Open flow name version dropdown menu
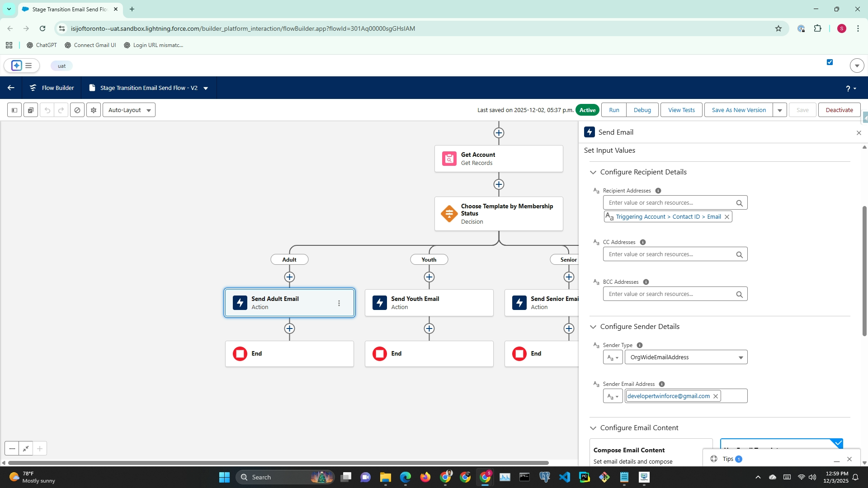This screenshot has width=868, height=488. click(206, 88)
